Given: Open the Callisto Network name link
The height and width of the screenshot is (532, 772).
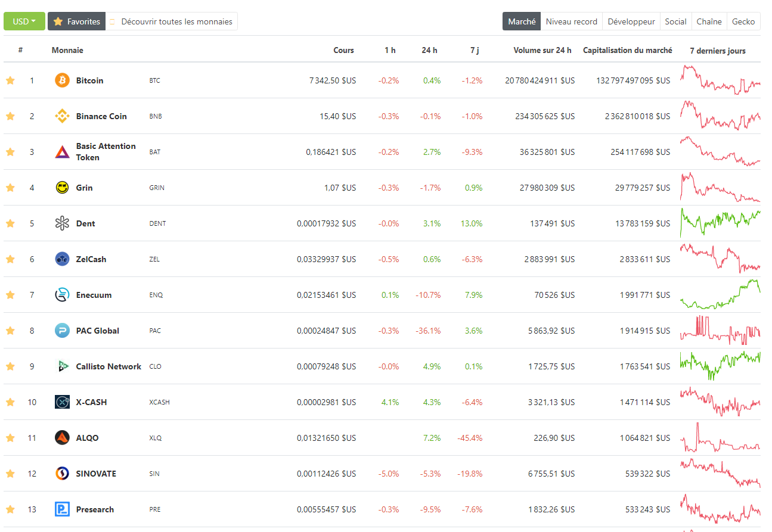Looking at the screenshot, I should 108,366.
